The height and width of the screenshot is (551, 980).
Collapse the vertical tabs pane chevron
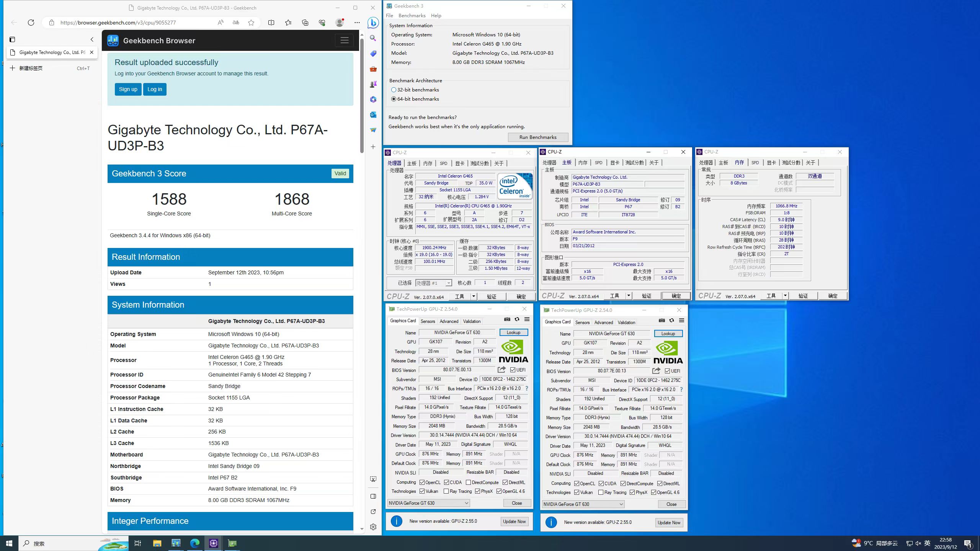(92, 39)
